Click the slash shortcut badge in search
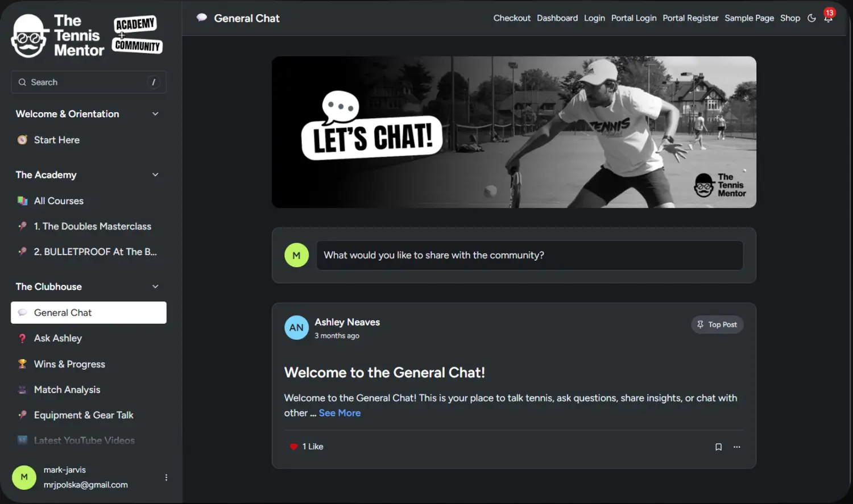Image resolution: width=853 pixels, height=504 pixels. tap(154, 82)
